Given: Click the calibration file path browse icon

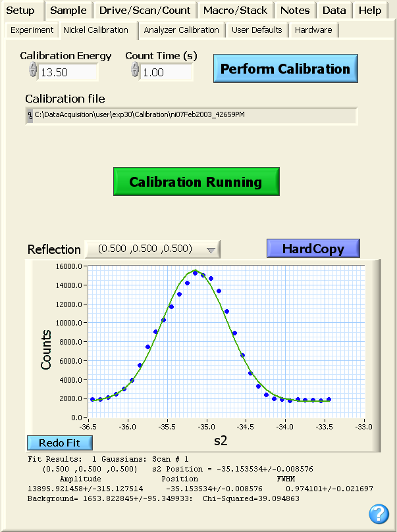Looking at the screenshot, I should tap(30, 116).
